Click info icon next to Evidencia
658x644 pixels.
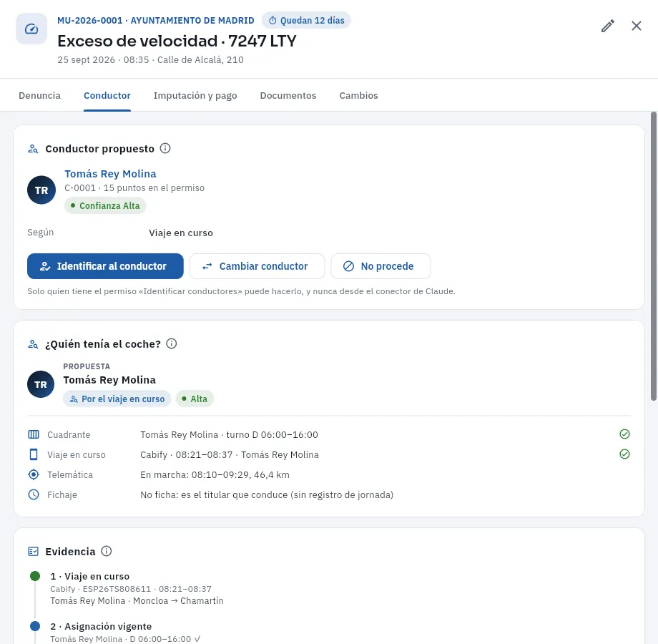(x=107, y=551)
